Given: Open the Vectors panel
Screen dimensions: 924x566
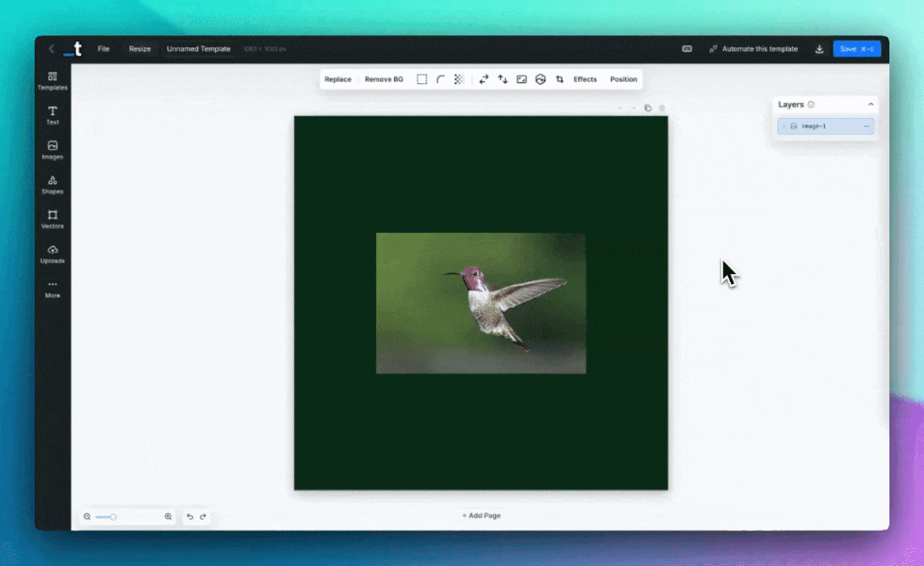Looking at the screenshot, I should [x=52, y=219].
